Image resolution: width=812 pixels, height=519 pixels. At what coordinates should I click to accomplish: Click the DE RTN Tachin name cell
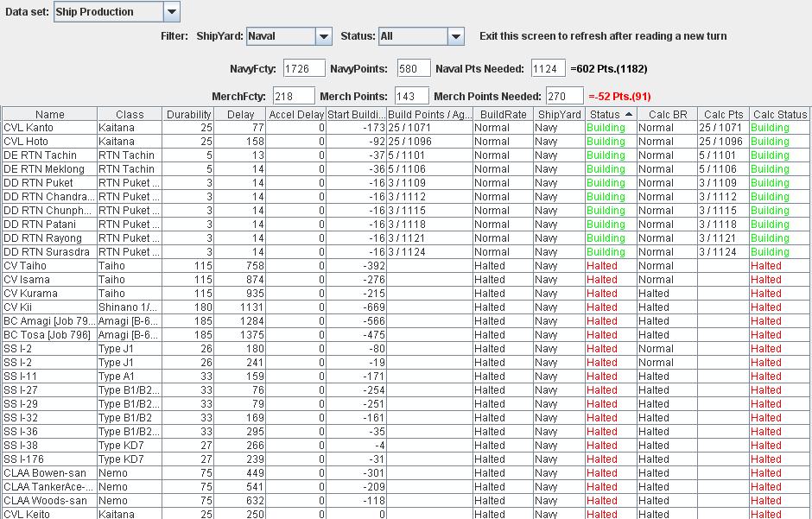pos(50,155)
